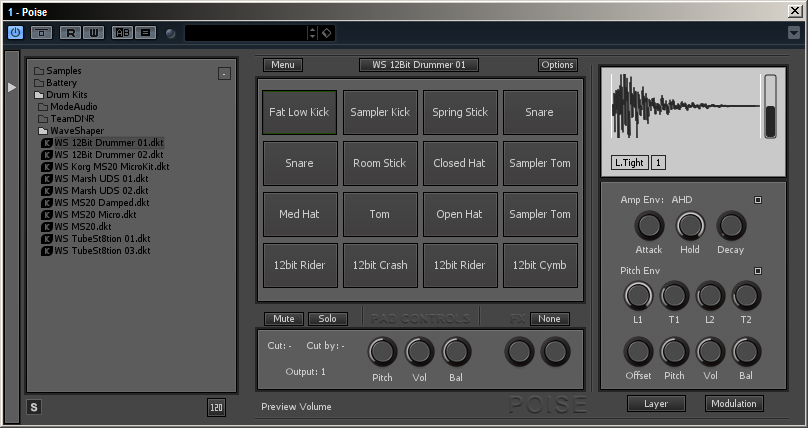
Task: Open the preset diamond icon in toolbar
Action: 327,33
